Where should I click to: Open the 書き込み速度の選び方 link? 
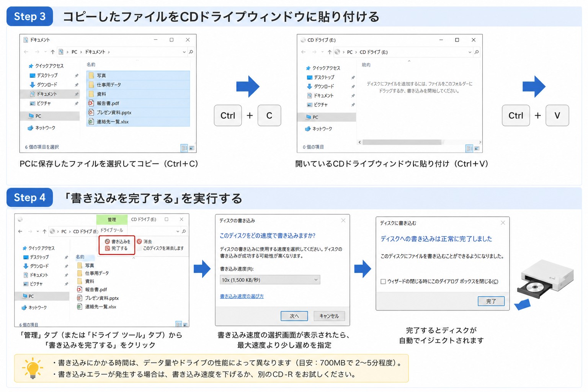point(242,296)
